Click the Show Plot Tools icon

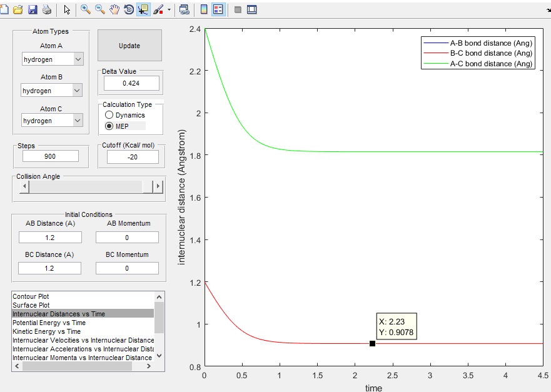[x=252, y=9]
